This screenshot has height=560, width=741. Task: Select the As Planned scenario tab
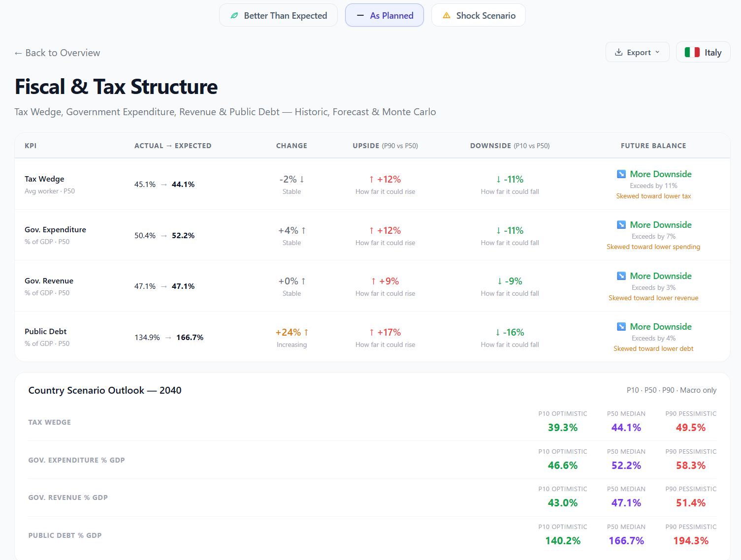(385, 16)
